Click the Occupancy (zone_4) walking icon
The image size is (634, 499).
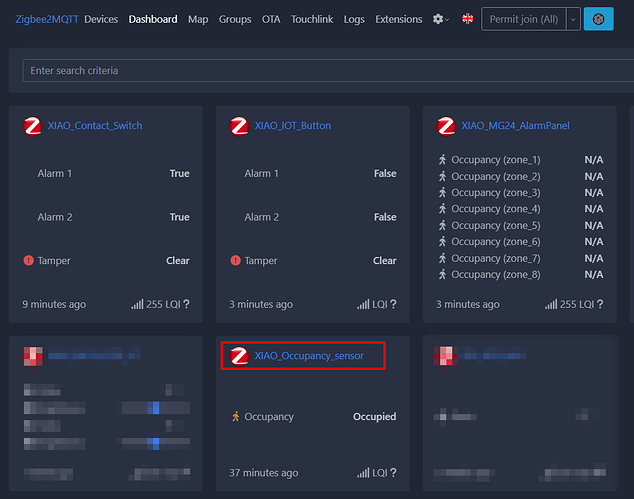point(443,209)
